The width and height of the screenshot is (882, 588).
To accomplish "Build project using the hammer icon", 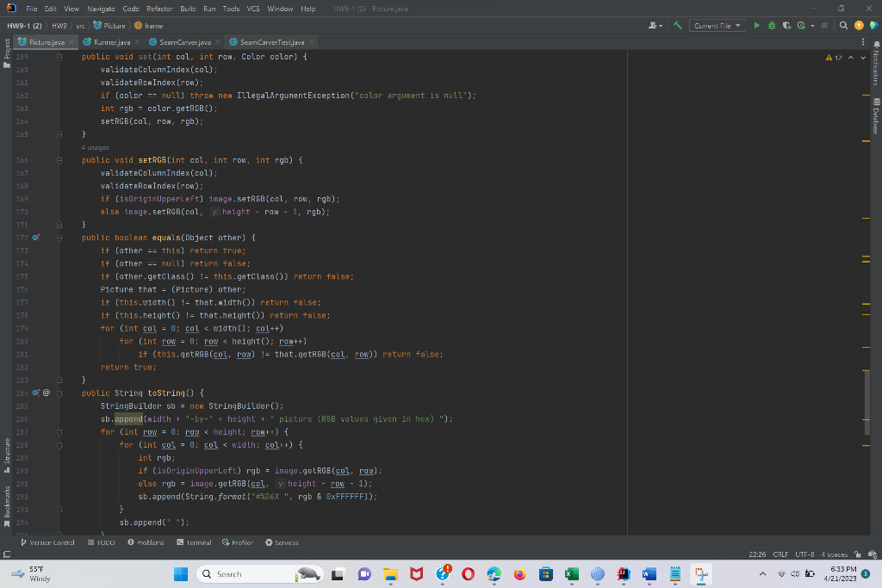I will click(x=678, y=25).
